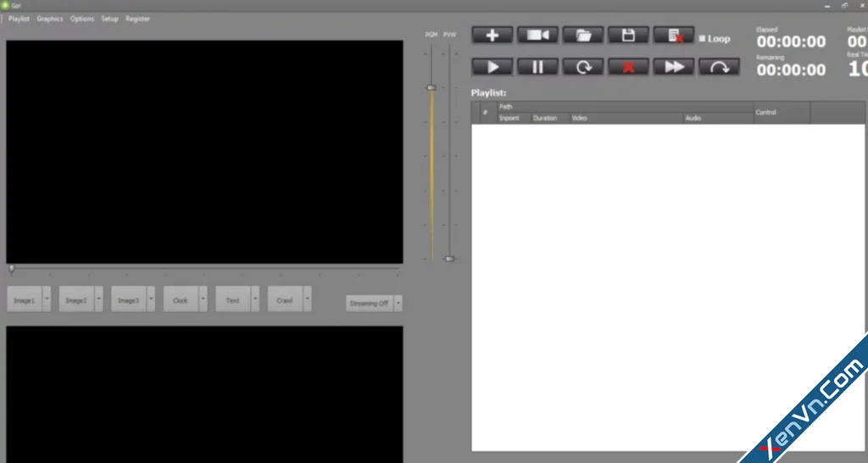Save the playlist with the floppy icon
This screenshot has width=868, height=463.
coord(628,36)
